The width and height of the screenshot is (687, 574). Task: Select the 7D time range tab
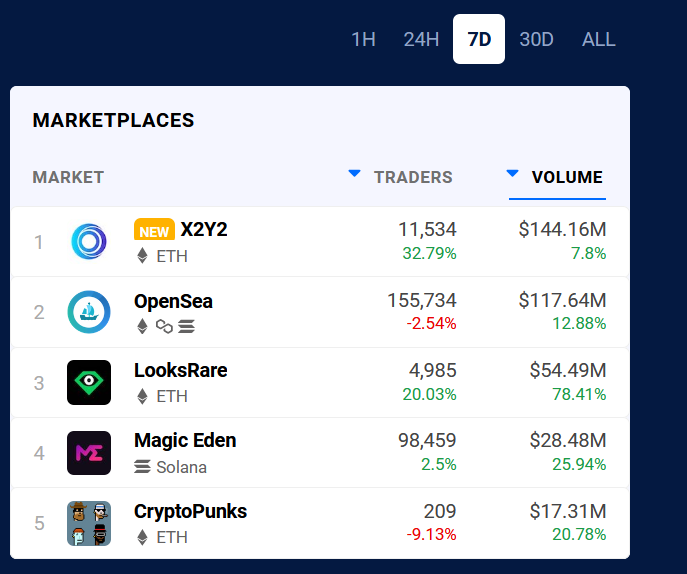[479, 40]
